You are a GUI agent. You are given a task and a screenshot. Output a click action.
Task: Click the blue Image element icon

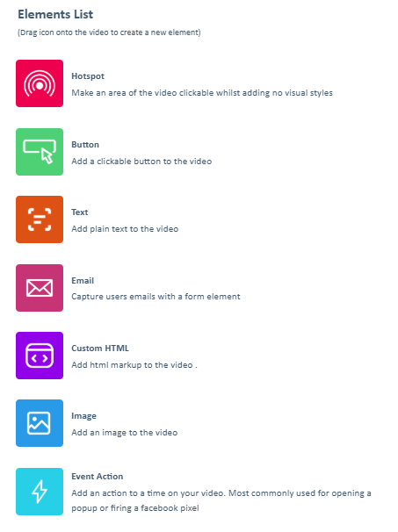pyautogui.click(x=40, y=423)
